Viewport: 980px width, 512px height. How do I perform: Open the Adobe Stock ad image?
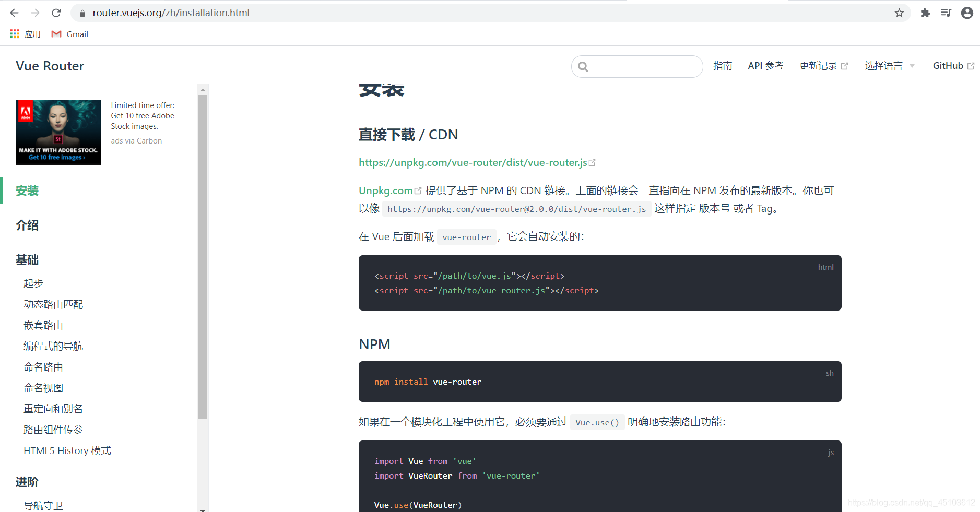[58, 132]
